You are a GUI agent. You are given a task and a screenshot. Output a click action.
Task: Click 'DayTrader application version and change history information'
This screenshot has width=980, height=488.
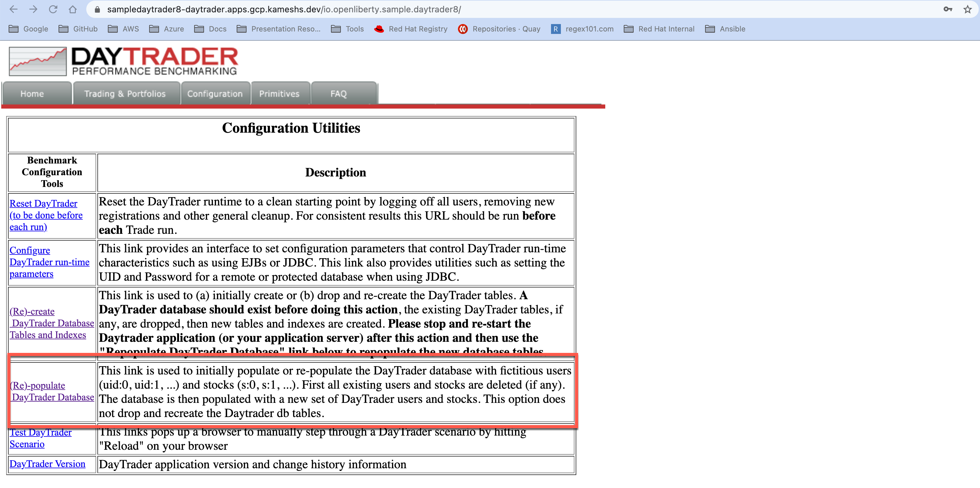(253, 464)
